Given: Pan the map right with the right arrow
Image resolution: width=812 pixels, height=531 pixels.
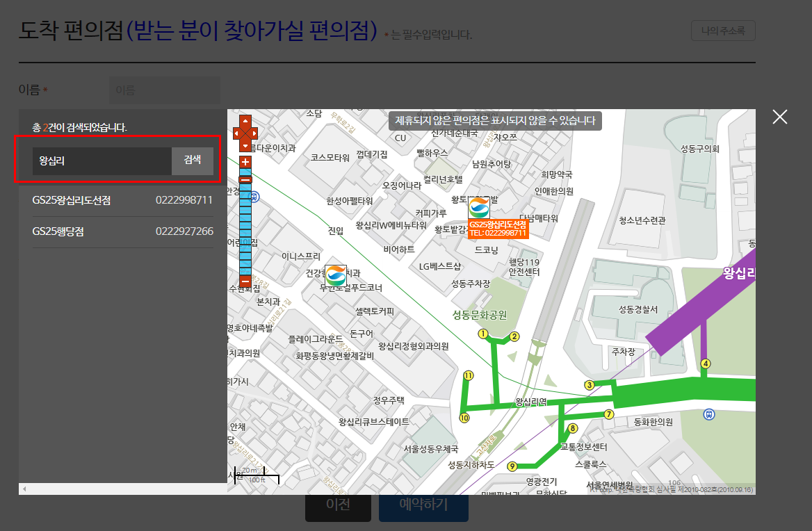Looking at the screenshot, I should click(x=254, y=133).
